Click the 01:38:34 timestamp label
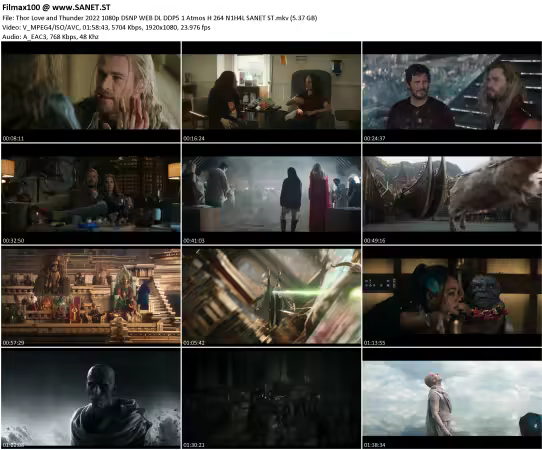The image size is (542, 450). 374,445
